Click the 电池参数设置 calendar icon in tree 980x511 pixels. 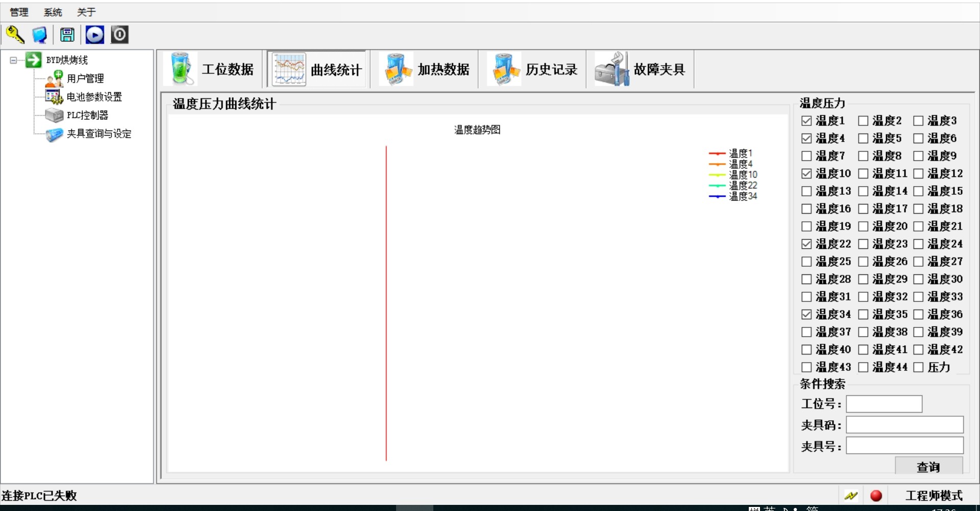(x=54, y=96)
